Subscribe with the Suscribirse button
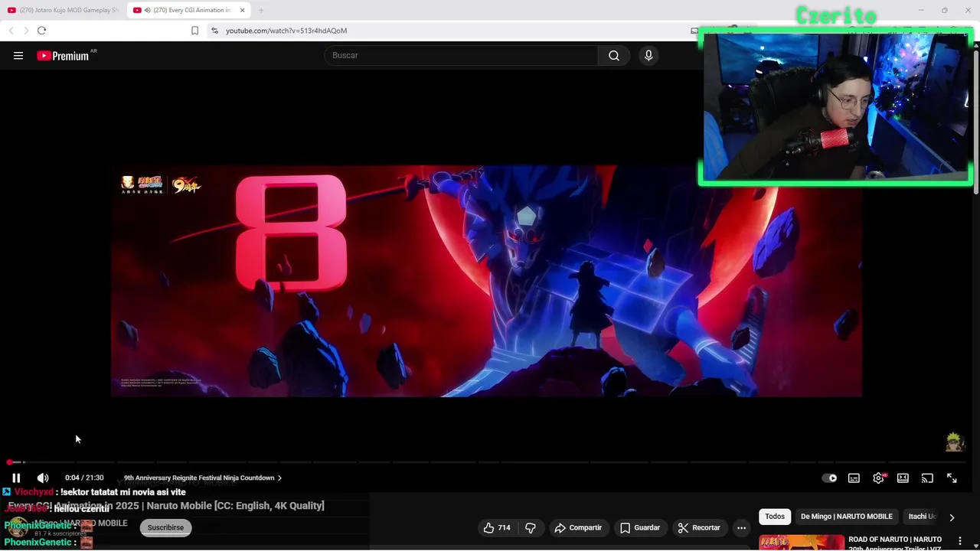The width and height of the screenshot is (980, 551). (165, 527)
